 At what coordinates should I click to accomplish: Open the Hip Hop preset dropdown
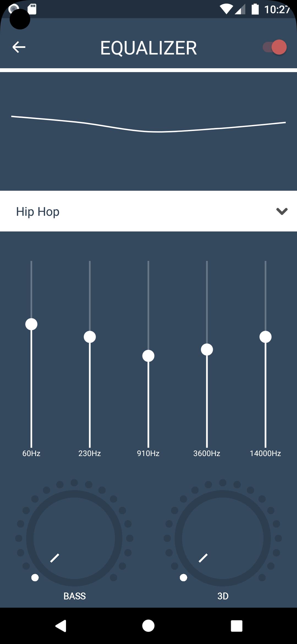tap(148, 211)
